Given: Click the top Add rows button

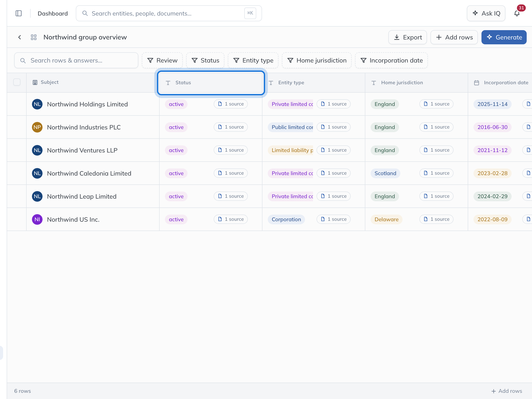Looking at the screenshot, I should tap(454, 37).
